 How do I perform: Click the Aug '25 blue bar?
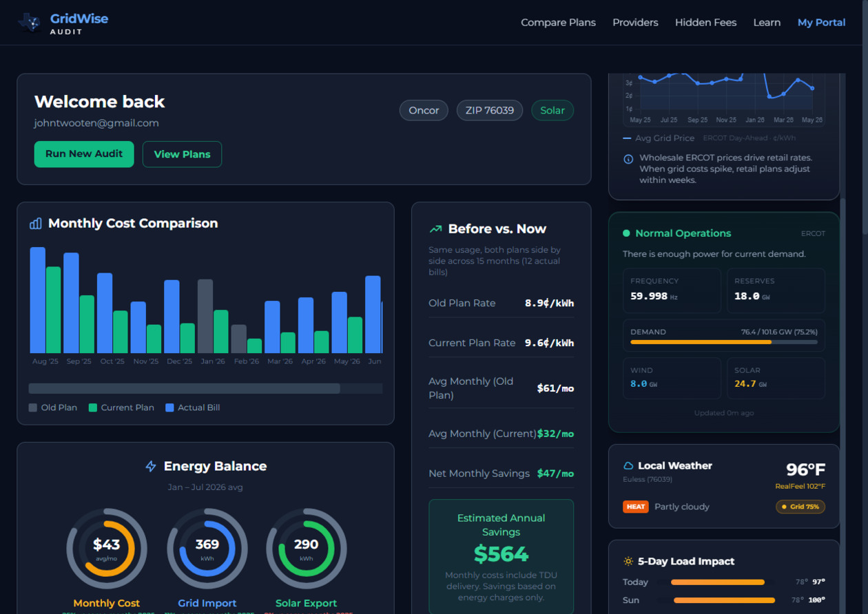pyautogui.click(x=38, y=300)
